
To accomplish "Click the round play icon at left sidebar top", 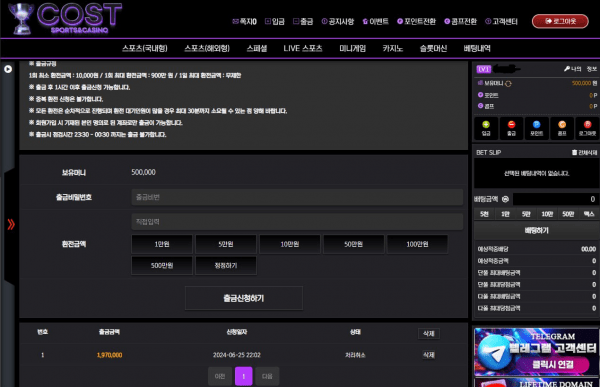I will point(8,69).
